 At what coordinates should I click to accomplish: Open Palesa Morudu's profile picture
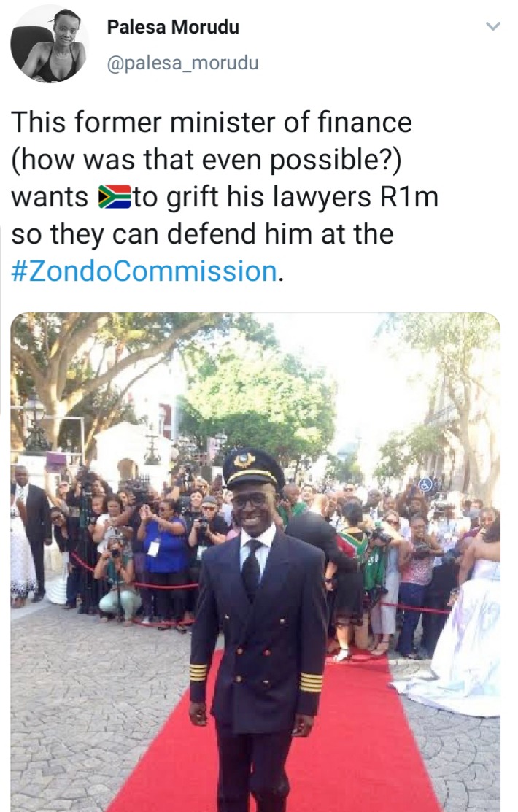[x=50, y=45]
